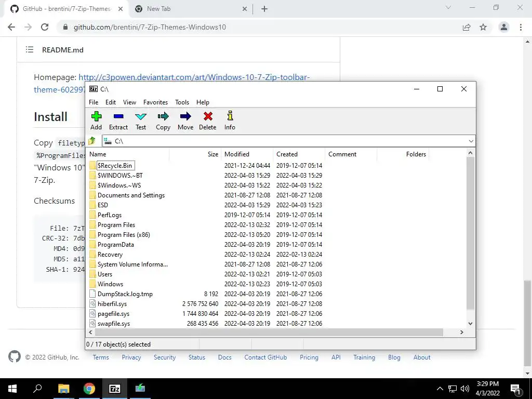Open Chrome profile avatar
This screenshot has width=532, height=399.
(x=504, y=27)
